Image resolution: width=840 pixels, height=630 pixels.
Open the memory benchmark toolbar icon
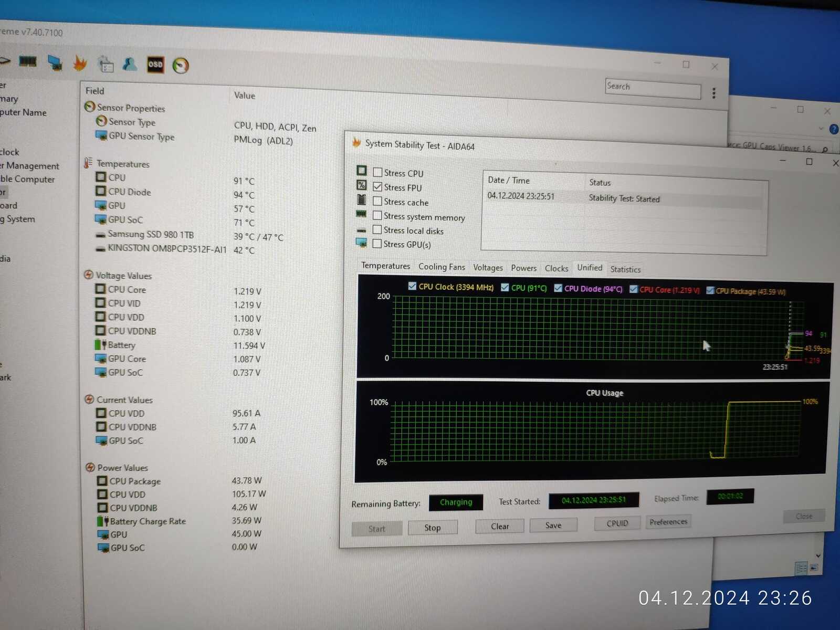point(28,62)
